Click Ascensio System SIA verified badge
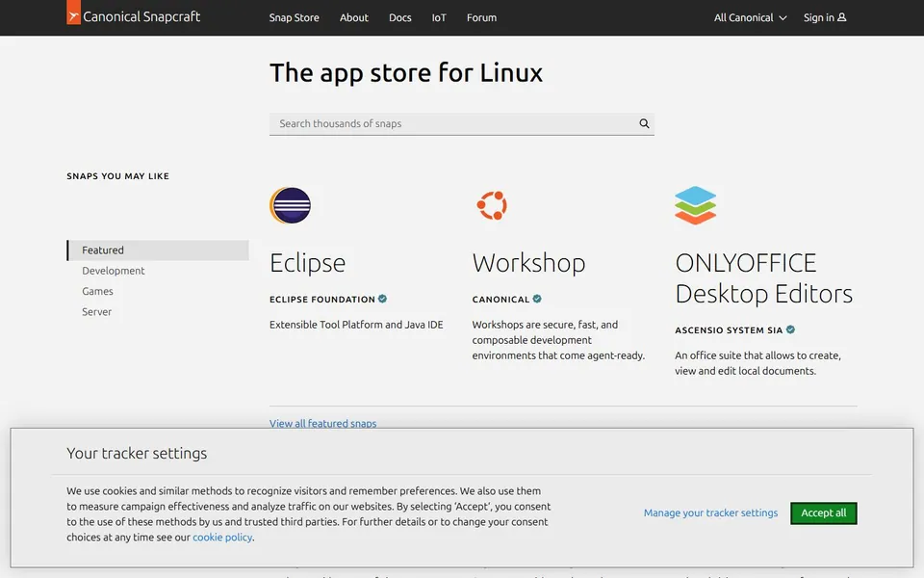The height and width of the screenshot is (578, 924). tap(790, 329)
